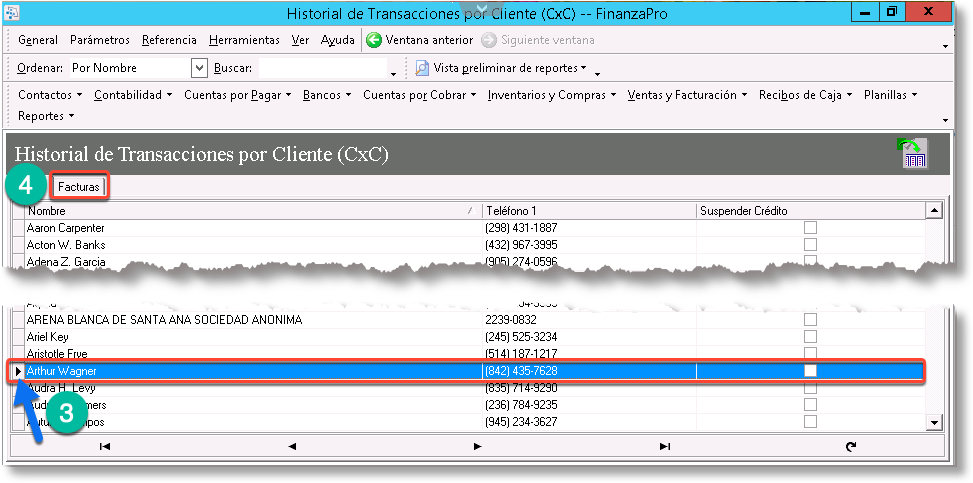Screen dimensions: 973x483
Task: Click the application icon in title bar
Action: tap(12, 12)
